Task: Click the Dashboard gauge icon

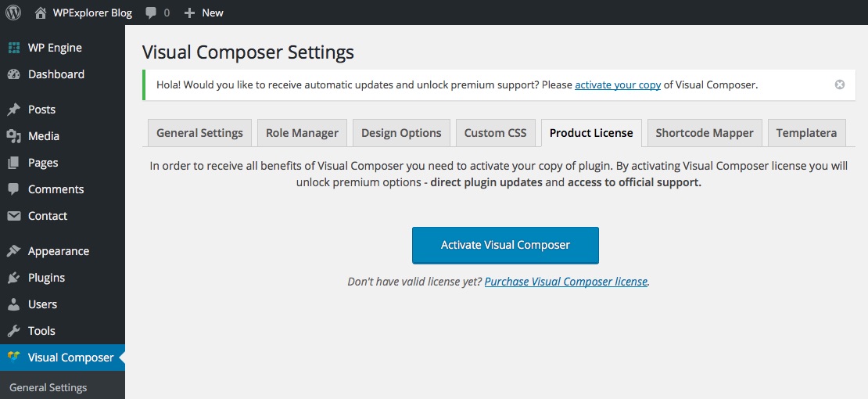Action: pos(14,74)
